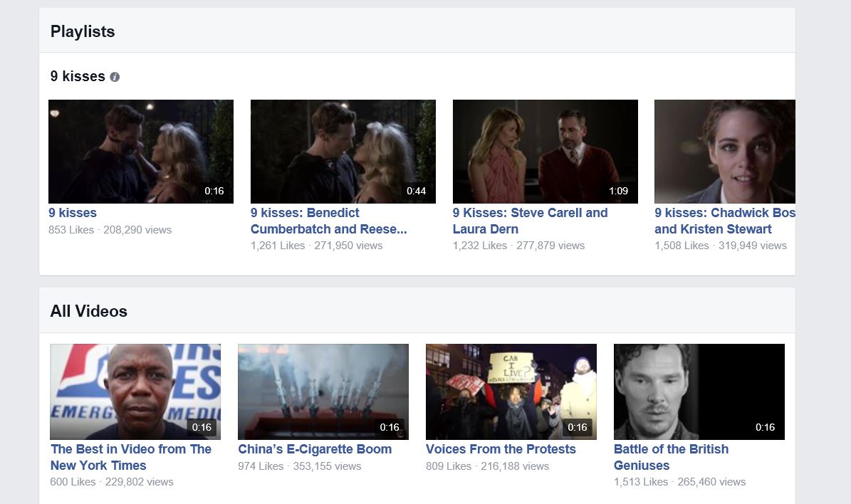Play the Battle of the British Geniuses thumbnail
This screenshot has width=851, height=504.
(699, 391)
